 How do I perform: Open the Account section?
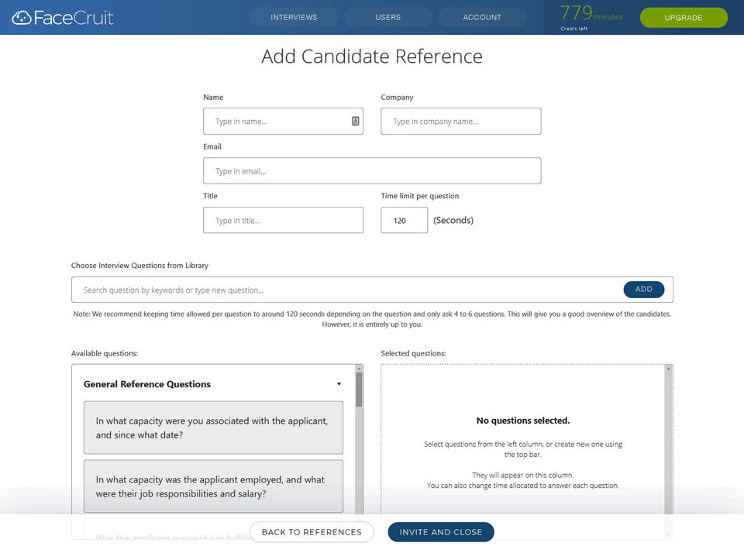482,17
